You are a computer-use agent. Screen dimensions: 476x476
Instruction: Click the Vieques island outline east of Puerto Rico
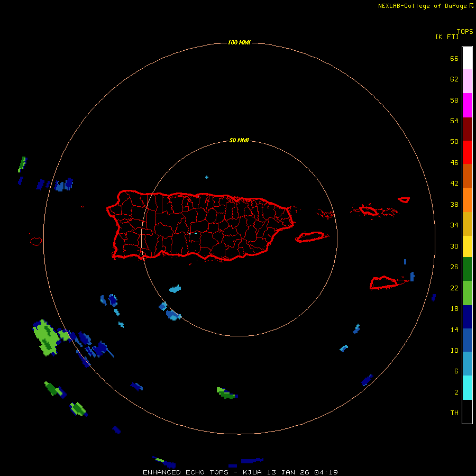pyautogui.click(x=312, y=237)
